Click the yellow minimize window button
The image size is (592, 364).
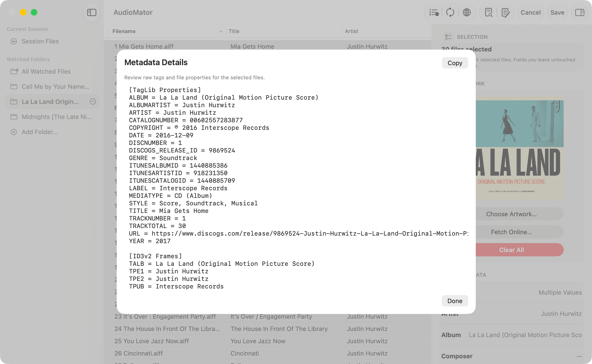[x=23, y=12]
